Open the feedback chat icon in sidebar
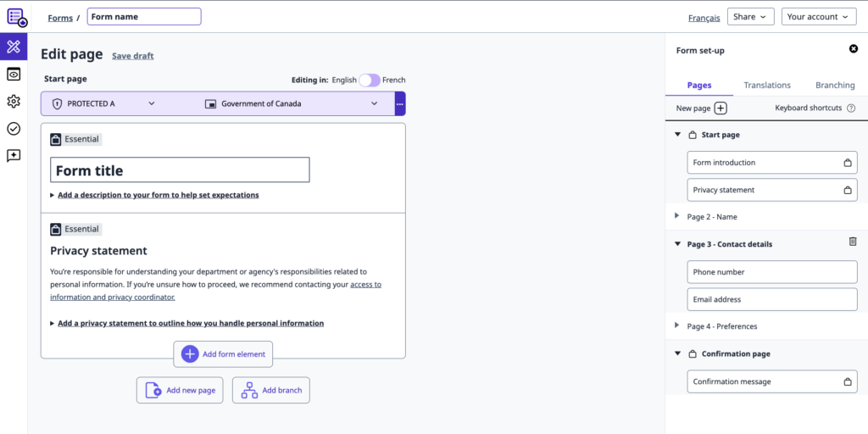 [x=14, y=156]
